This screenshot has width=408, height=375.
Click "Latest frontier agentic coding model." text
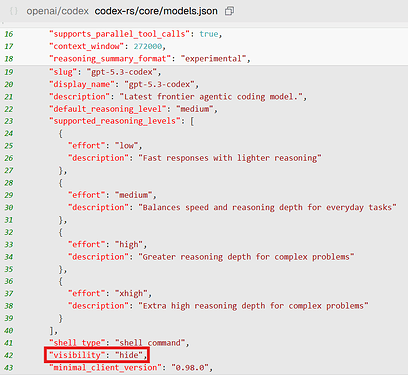point(211,97)
